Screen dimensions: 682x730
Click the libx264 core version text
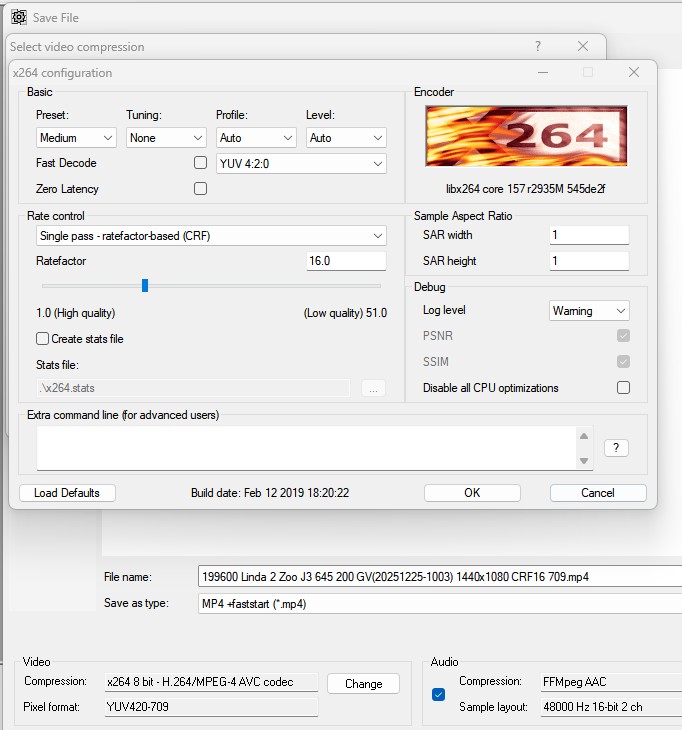(x=526, y=189)
